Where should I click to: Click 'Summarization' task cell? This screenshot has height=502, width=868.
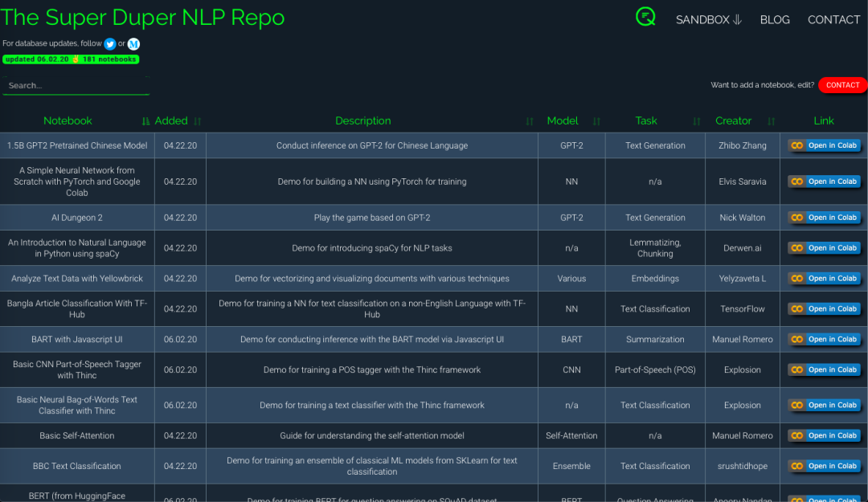click(655, 339)
